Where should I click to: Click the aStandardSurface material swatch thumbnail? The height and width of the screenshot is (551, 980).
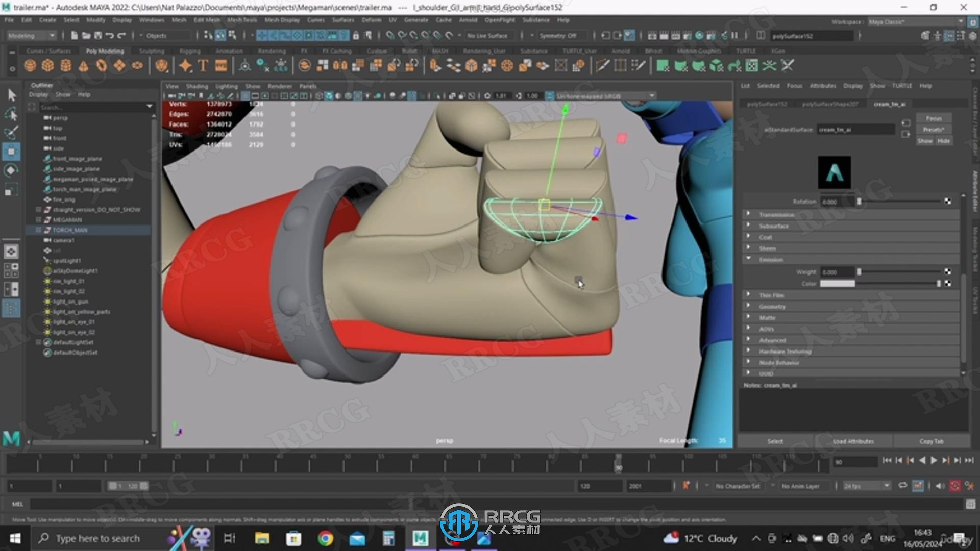coord(834,172)
